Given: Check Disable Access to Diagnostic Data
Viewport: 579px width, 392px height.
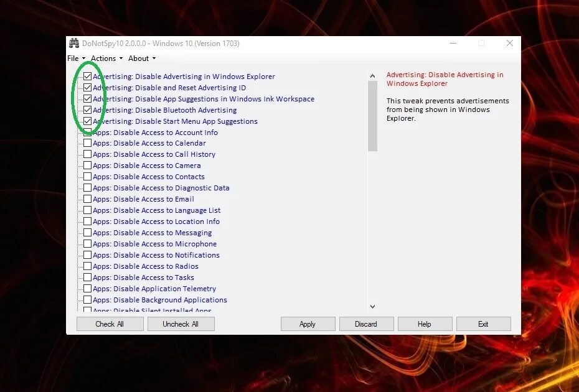Looking at the screenshot, I should 88,187.
